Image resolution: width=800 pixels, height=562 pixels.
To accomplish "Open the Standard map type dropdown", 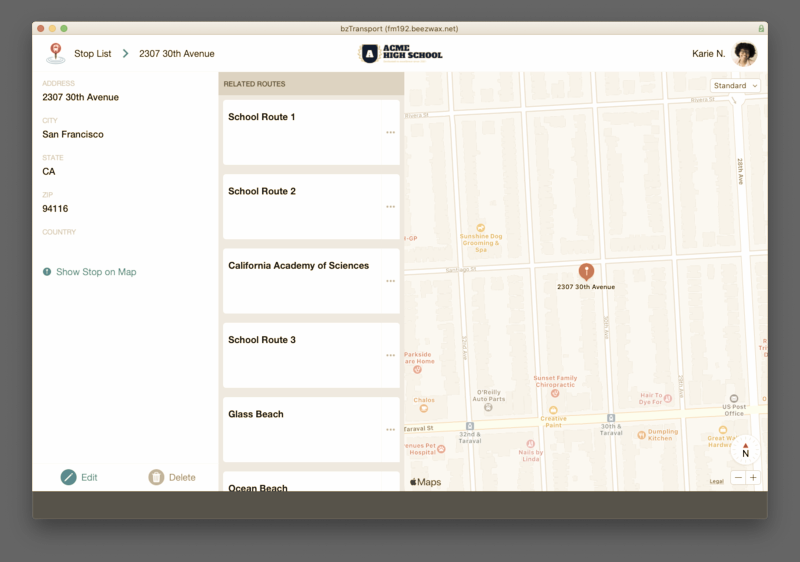I will point(735,86).
